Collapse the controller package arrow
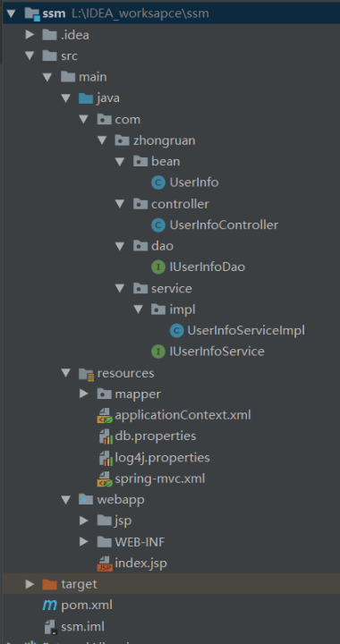Screen dimensions: 340x644 [120, 204]
